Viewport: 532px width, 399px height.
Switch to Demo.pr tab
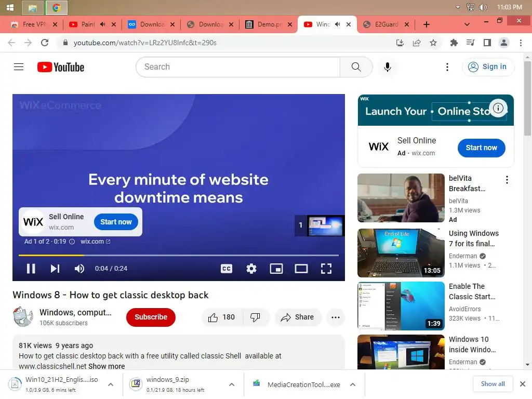tap(270, 24)
